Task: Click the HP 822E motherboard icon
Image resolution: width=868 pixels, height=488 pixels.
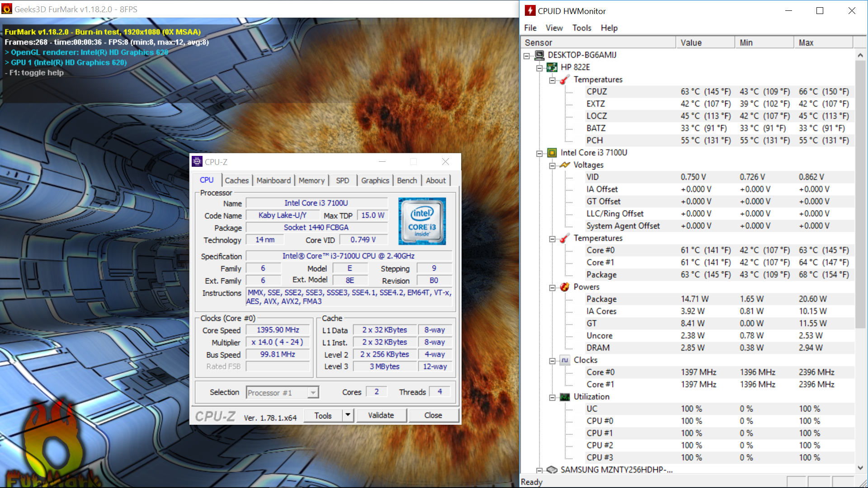Action: pyautogui.click(x=552, y=67)
